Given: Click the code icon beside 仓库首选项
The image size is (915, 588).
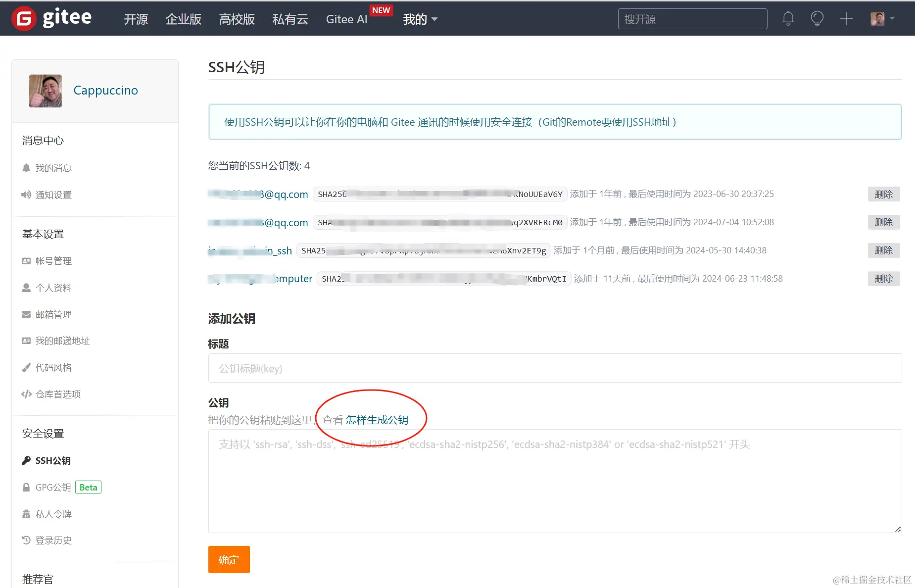Looking at the screenshot, I should coord(26,394).
